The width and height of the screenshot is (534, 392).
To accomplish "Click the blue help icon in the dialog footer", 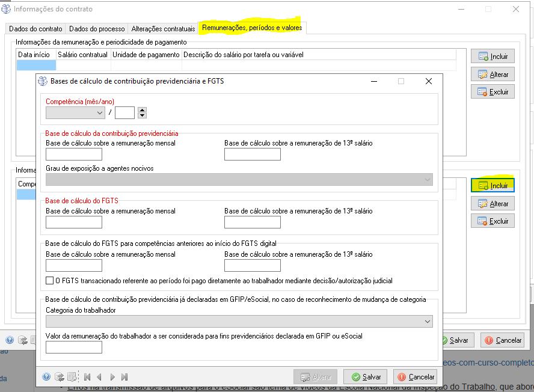I will [x=46, y=377].
